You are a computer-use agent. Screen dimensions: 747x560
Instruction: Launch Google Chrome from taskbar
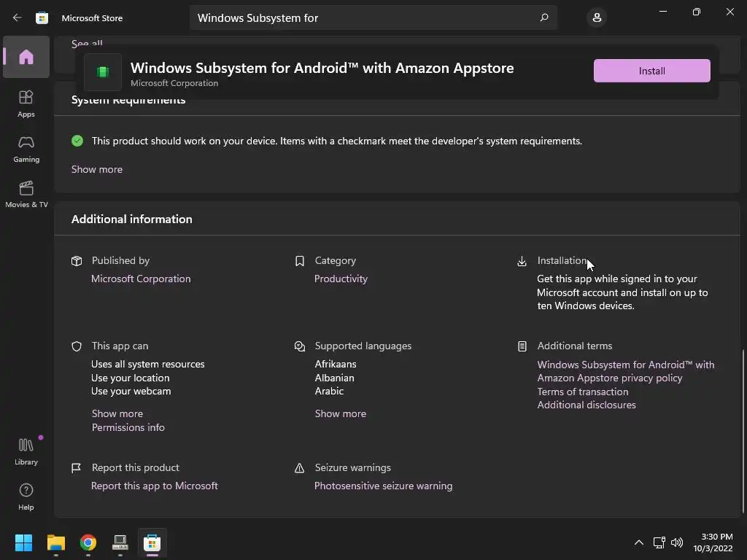tap(88, 542)
